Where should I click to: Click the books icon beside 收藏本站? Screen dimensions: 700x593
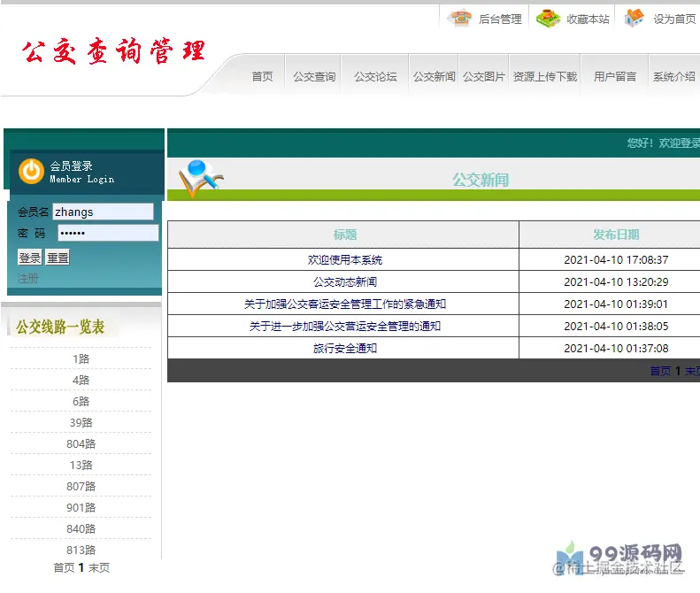[548, 19]
